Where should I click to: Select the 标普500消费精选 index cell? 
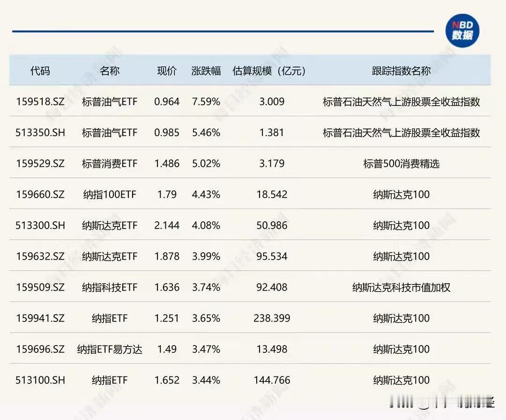[401, 164]
